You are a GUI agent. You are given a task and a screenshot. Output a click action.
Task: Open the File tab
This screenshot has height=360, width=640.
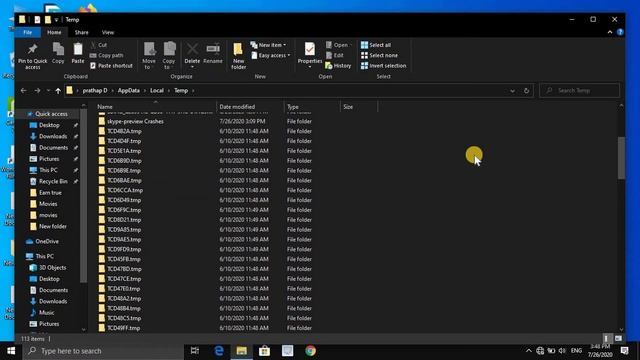[x=27, y=32]
